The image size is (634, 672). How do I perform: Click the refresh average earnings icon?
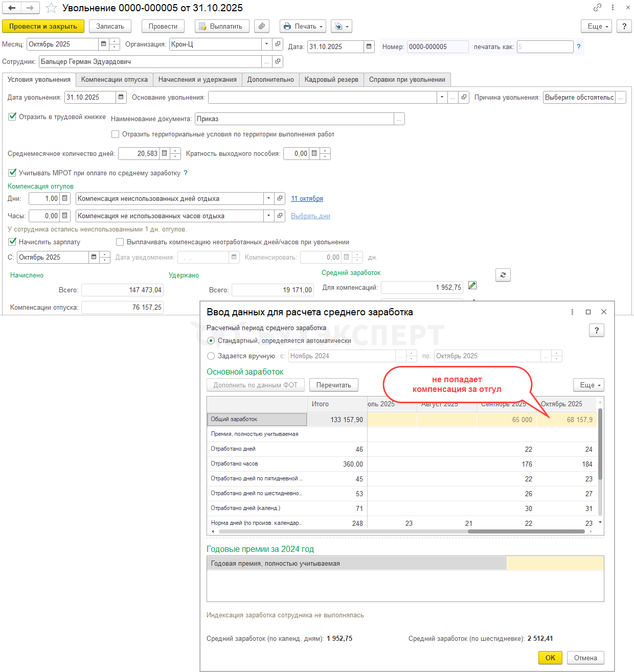coord(503,275)
